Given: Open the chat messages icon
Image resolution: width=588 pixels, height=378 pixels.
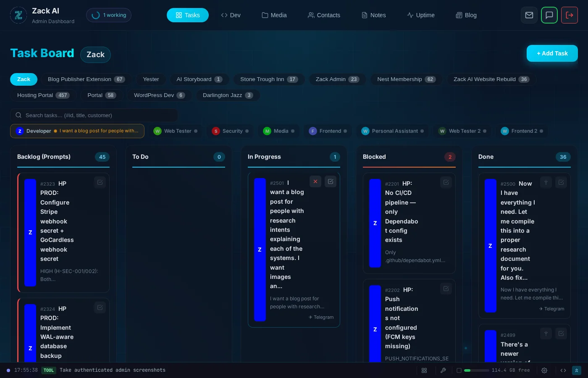Looking at the screenshot, I should [x=549, y=15].
